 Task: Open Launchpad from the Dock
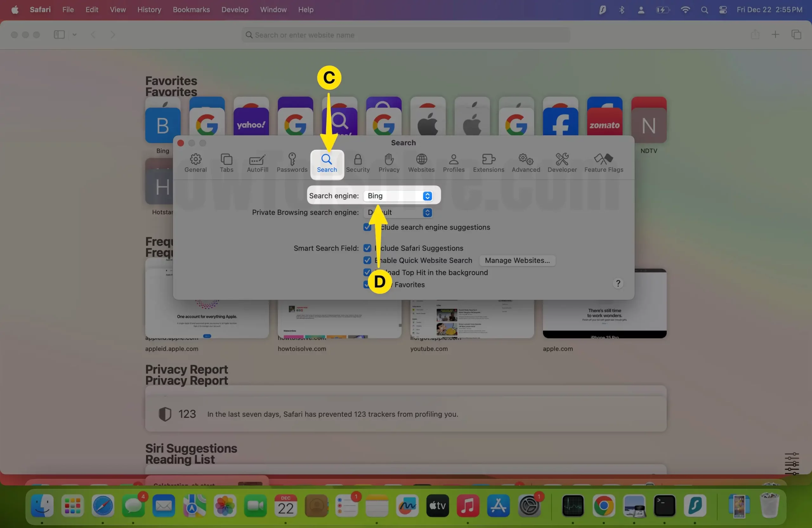[72, 505]
